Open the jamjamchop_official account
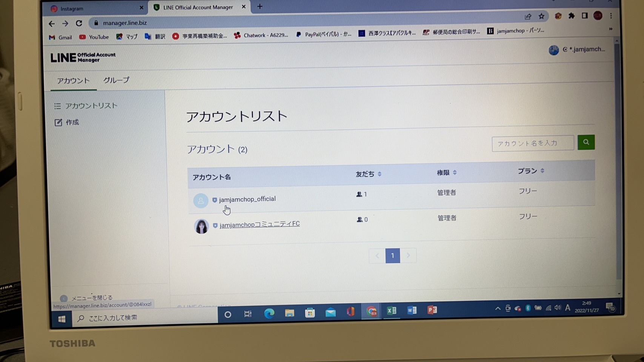This screenshot has height=362, width=644. 247,199
